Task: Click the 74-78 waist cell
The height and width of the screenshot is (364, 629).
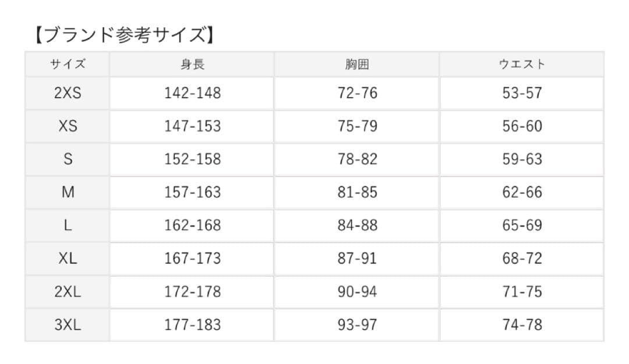Action: click(522, 325)
